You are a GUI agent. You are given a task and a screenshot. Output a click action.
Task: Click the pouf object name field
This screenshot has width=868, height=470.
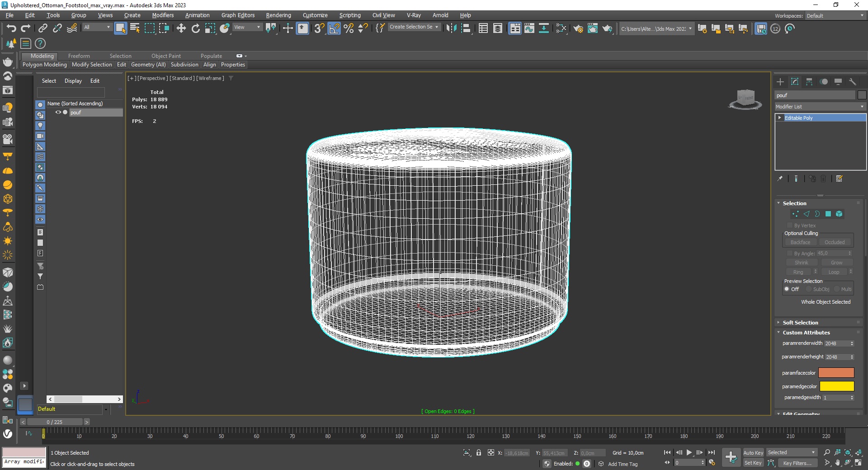(x=815, y=95)
